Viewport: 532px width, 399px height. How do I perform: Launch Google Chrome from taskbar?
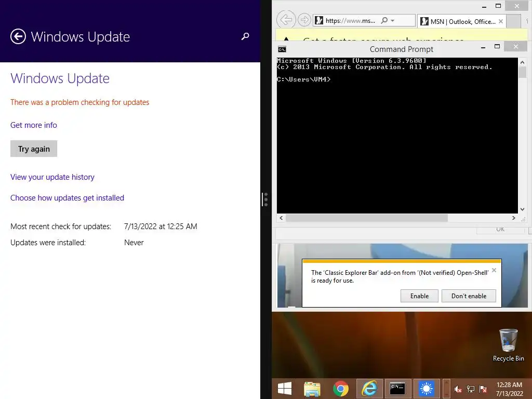[341, 389]
